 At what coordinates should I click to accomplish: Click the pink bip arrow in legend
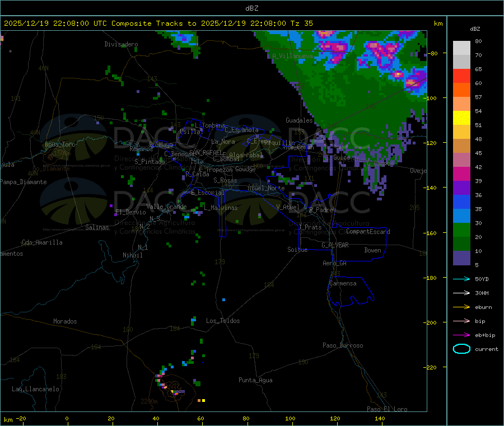pyautogui.click(x=461, y=321)
